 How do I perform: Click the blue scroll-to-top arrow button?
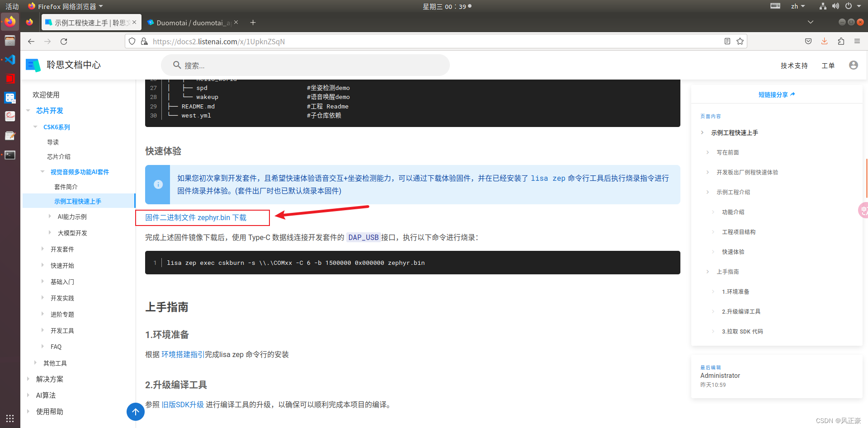[x=136, y=412]
